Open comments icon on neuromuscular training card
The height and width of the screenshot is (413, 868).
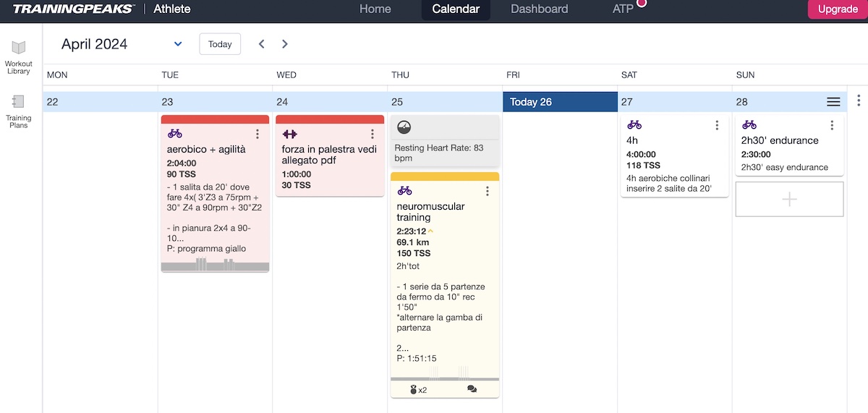pyautogui.click(x=472, y=389)
